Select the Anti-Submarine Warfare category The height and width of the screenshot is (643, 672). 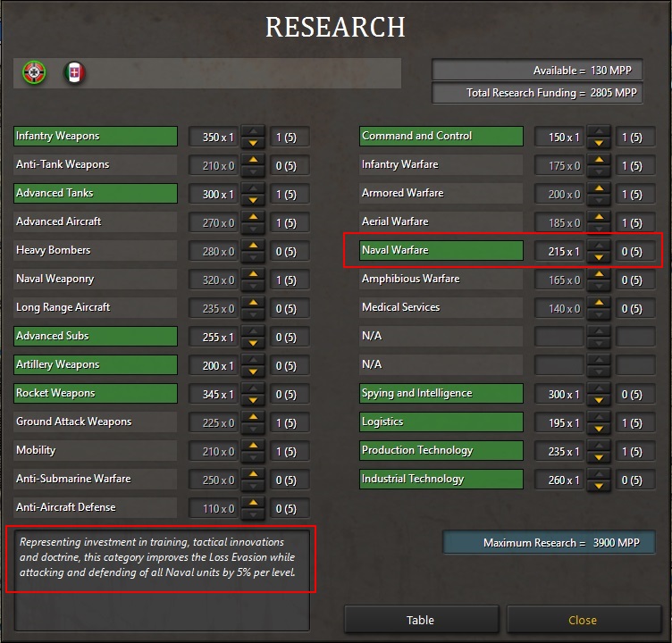click(95, 480)
